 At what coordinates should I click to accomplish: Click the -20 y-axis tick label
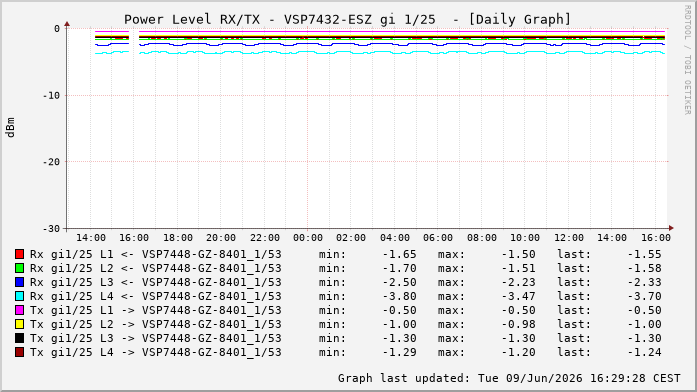(51, 162)
